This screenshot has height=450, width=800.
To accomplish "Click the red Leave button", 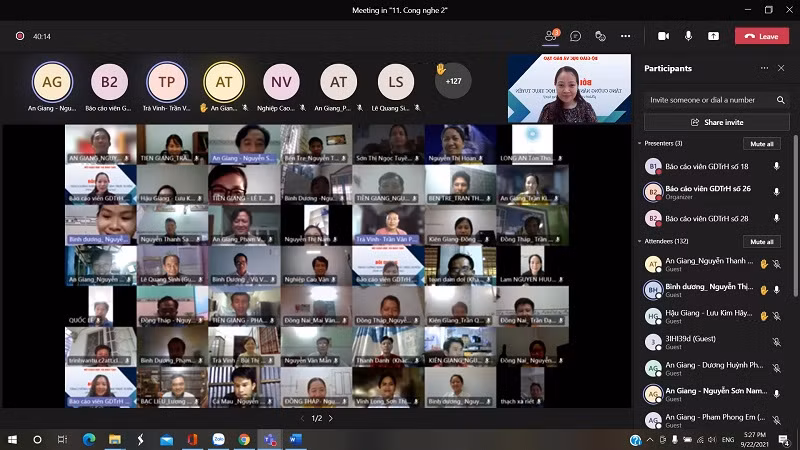I will (x=761, y=36).
